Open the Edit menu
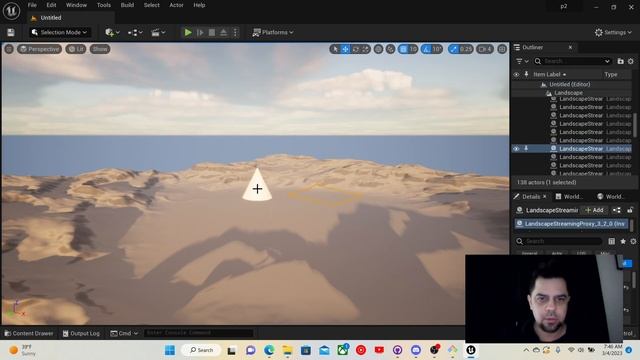Screen dimensions: 640x360 pos(51,5)
